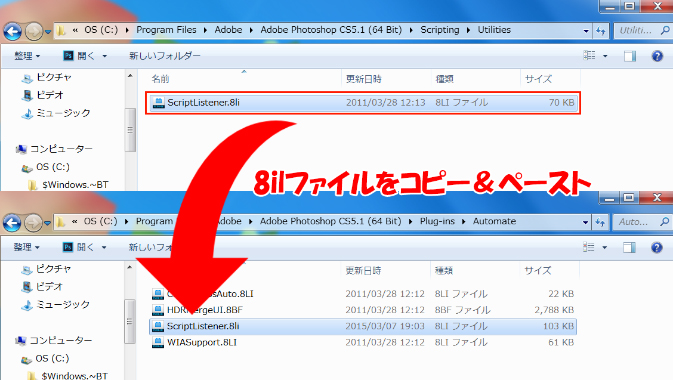Screen dimensions: 673x380
Task: Select ミュージック in top window sidebar
Action: pos(56,113)
